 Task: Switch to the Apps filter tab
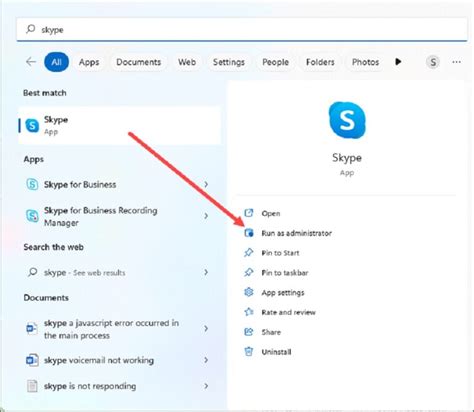[89, 62]
